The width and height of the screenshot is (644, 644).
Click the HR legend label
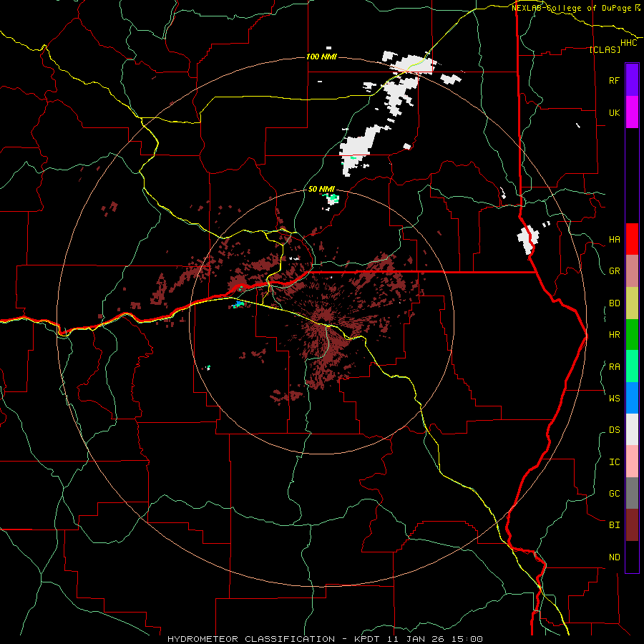614,335
